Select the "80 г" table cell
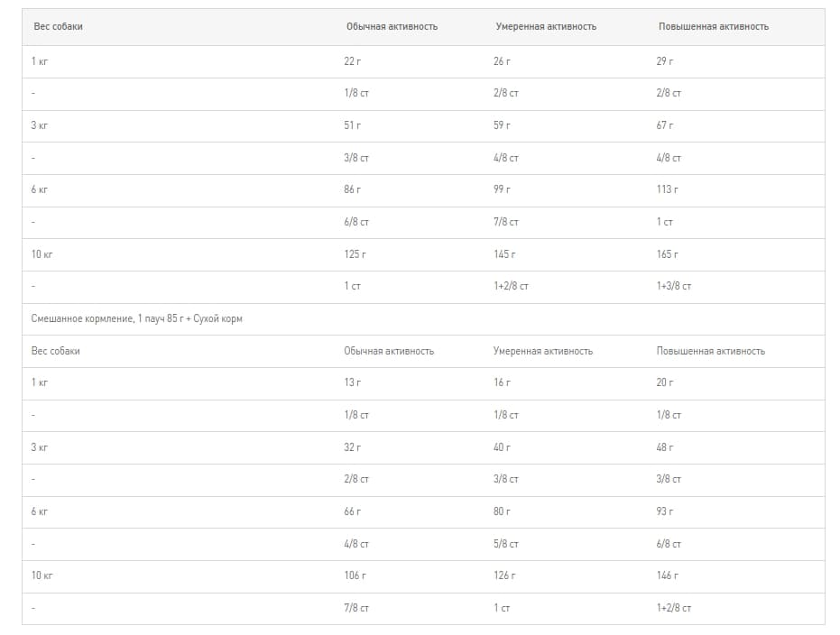This screenshot has width=840, height=635. [x=502, y=511]
